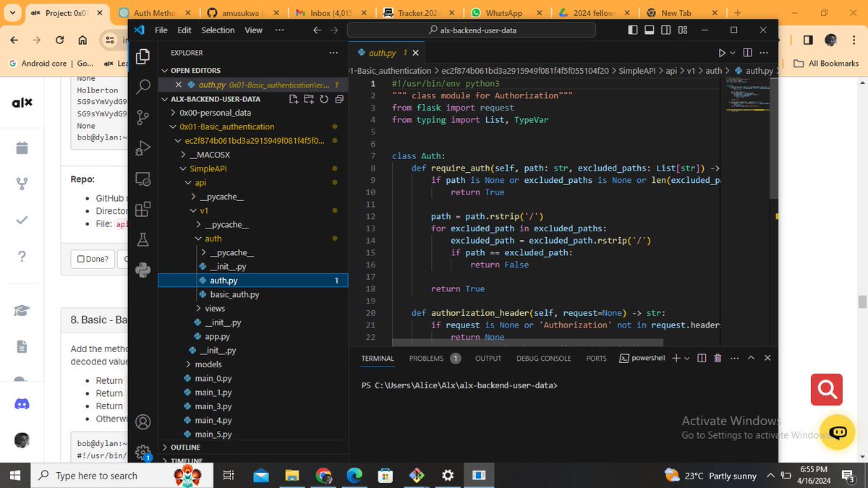868x488 pixels.
Task: Open the Selection menu
Action: point(218,30)
